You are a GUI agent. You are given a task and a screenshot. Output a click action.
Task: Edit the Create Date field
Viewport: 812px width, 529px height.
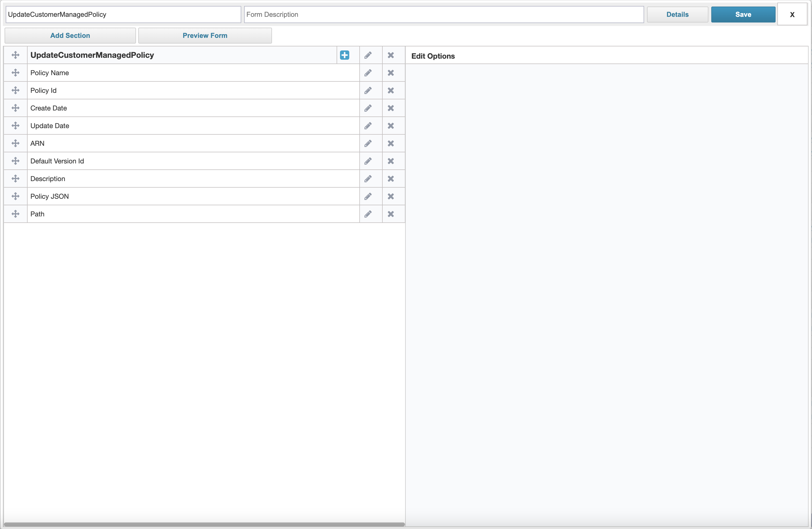[368, 108]
